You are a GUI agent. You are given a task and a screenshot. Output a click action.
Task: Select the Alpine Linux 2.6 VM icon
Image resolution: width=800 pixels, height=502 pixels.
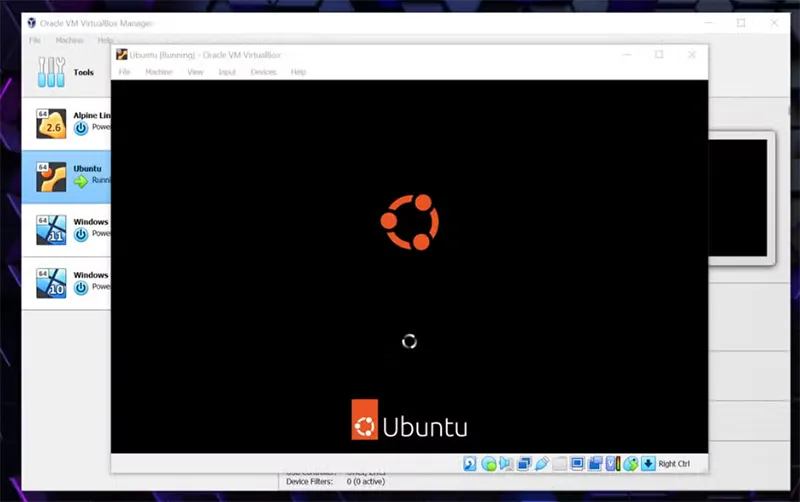(x=51, y=123)
